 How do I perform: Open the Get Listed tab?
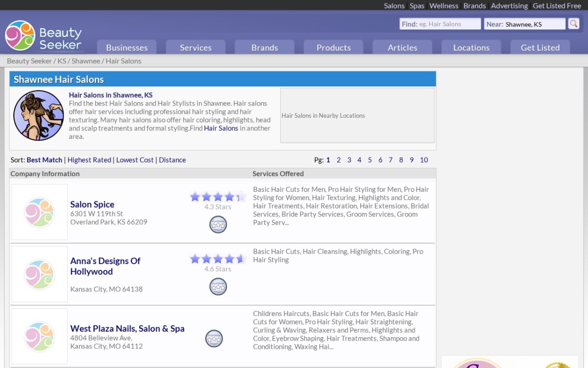click(x=540, y=47)
